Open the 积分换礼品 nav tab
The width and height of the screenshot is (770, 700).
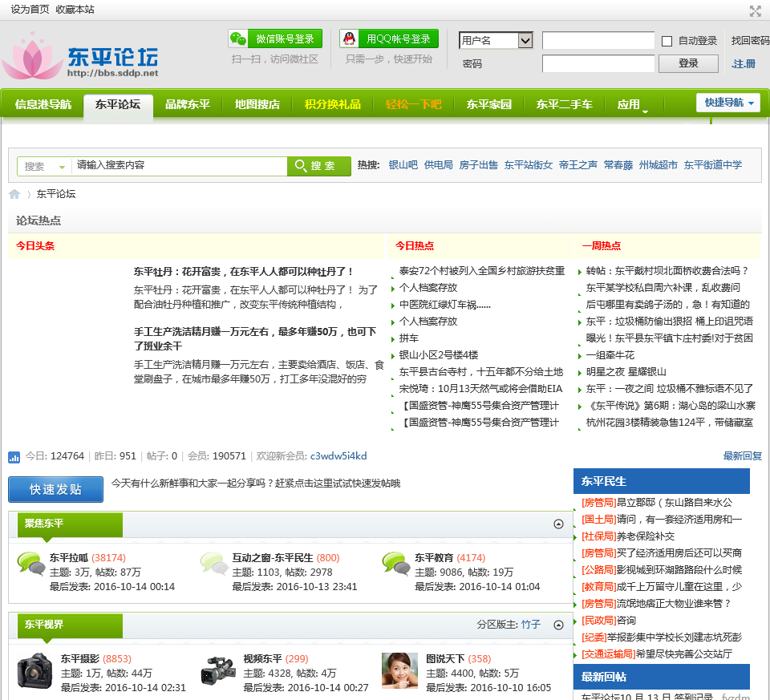332,104
